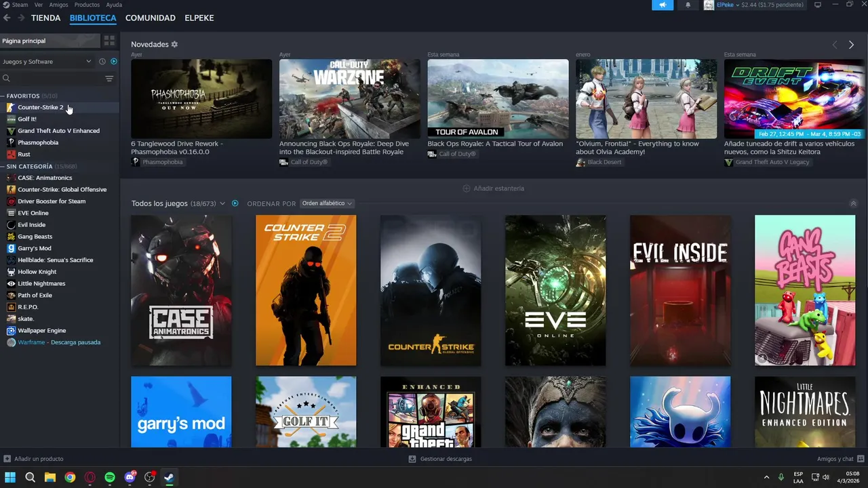Open the Amigos menu
This screenshot has width=868, height=488.
(58, 5)
